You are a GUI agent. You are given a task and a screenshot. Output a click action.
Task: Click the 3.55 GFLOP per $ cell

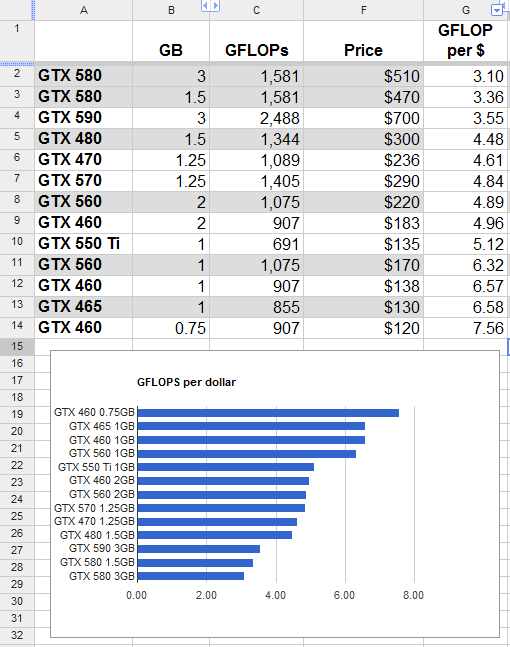pos(465,118)
